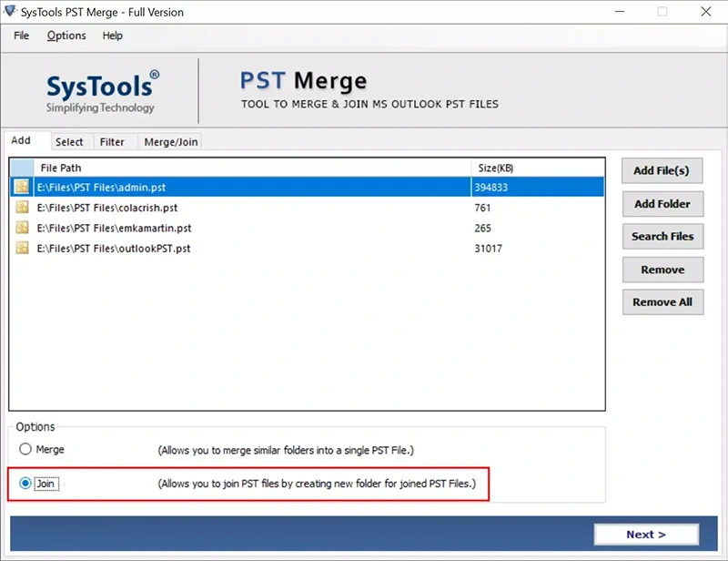Click the size value 31017
728x561 pixels.
coord(488,249)
